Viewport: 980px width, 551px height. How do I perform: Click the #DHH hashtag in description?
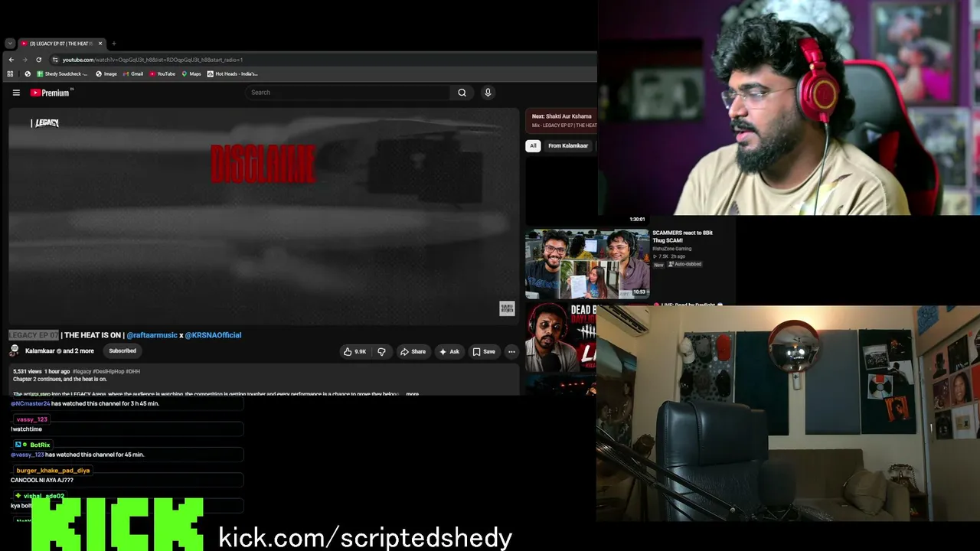click(132, 371)
